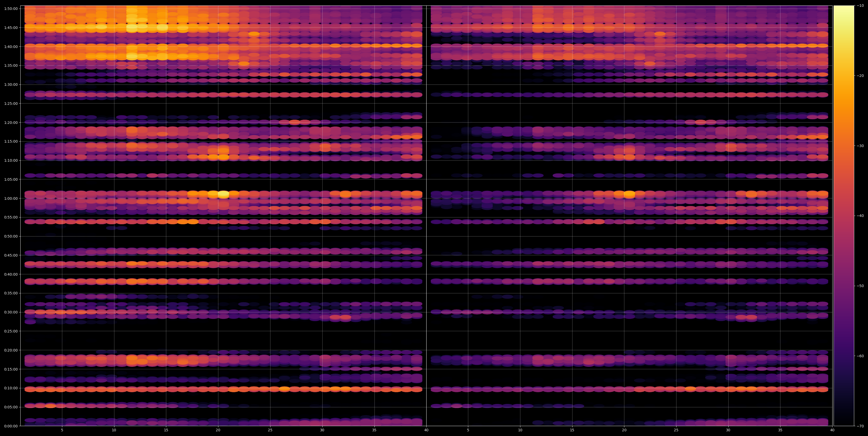This screenshot has height=436, width=868.
Task: Click the 0:25:00 y-axis tick label
Action: pyautogui.click(x=11, y=331)
